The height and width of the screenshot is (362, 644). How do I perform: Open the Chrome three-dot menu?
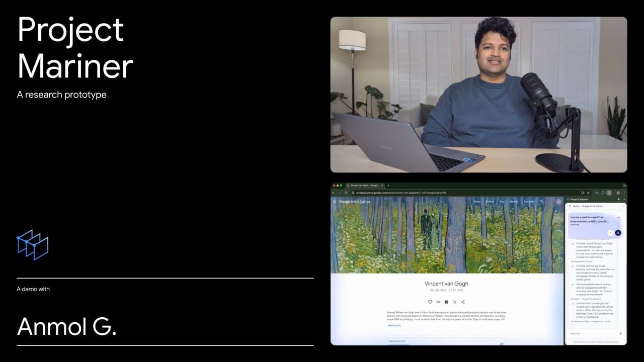tap(624, 193)
